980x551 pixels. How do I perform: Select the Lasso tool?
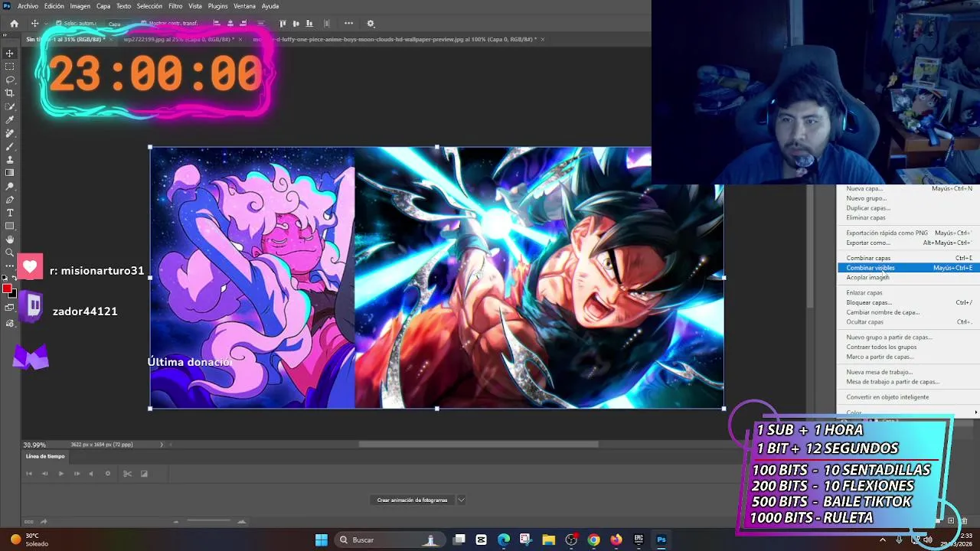point(10,80)
